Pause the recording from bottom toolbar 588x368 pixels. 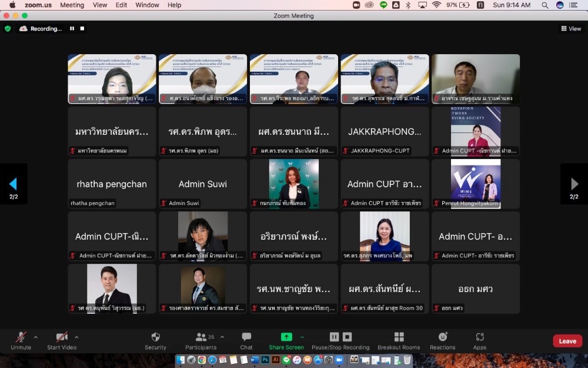(334, 337)
